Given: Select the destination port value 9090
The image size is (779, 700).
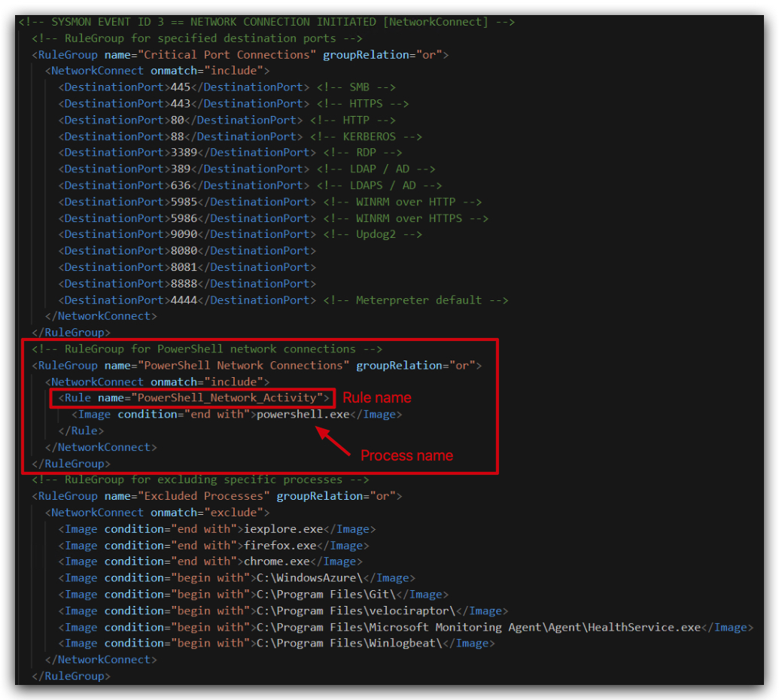Looking at the screenshot, I should tap(184, 234).
